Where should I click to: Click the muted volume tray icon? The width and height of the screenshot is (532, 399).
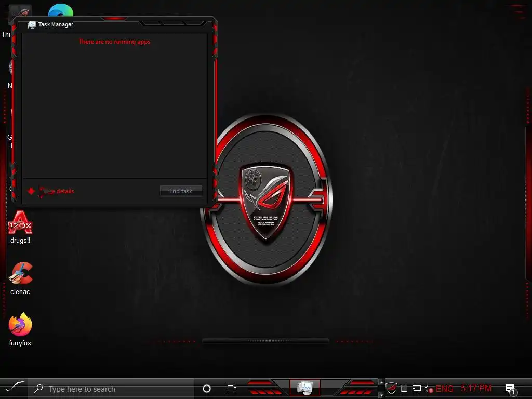coord(429,389)
